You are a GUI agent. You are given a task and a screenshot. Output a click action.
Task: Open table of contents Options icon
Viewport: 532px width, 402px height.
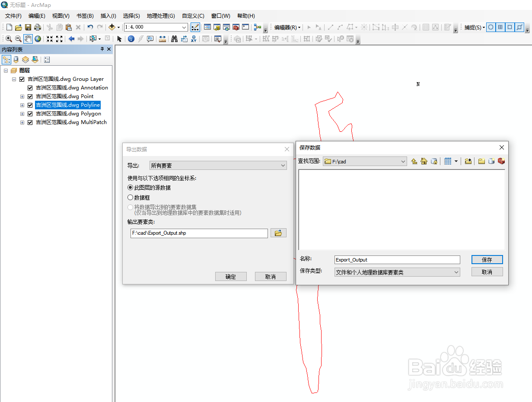47,60
